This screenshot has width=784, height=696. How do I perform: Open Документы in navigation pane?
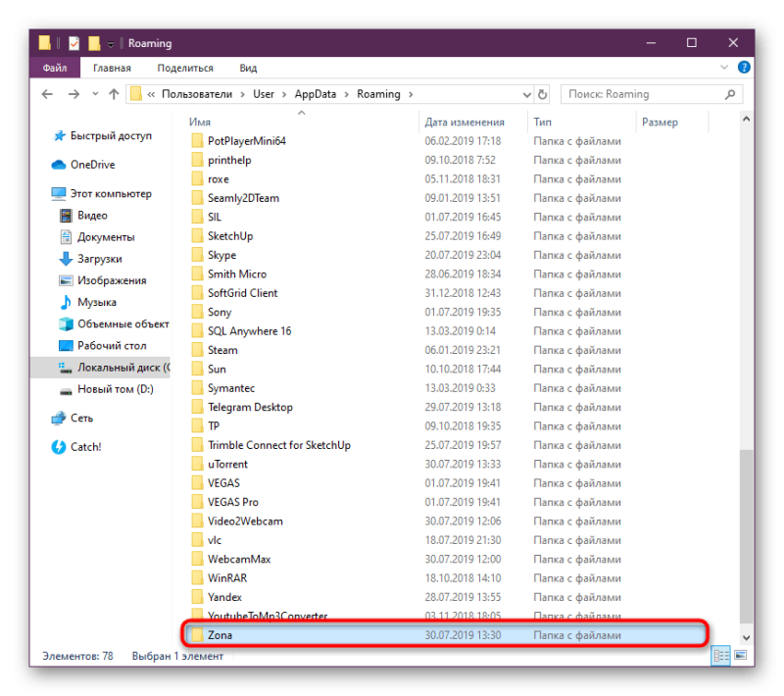(97, 237)
